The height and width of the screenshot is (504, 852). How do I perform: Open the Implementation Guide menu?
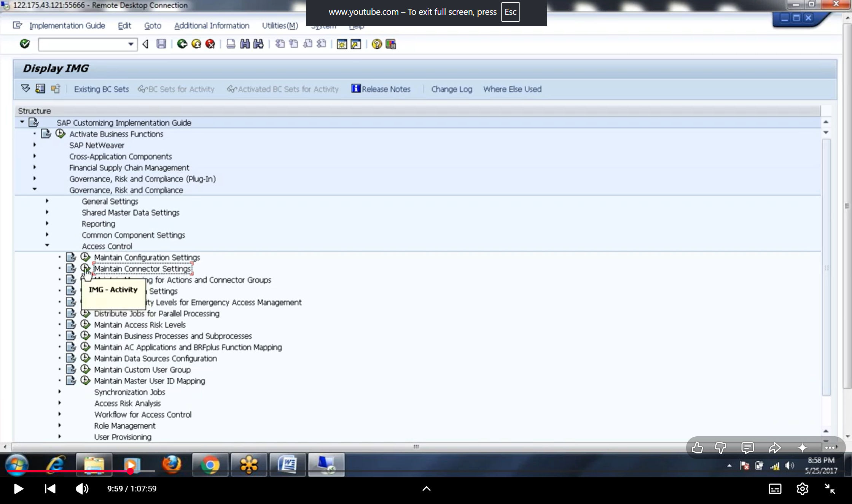67,25
